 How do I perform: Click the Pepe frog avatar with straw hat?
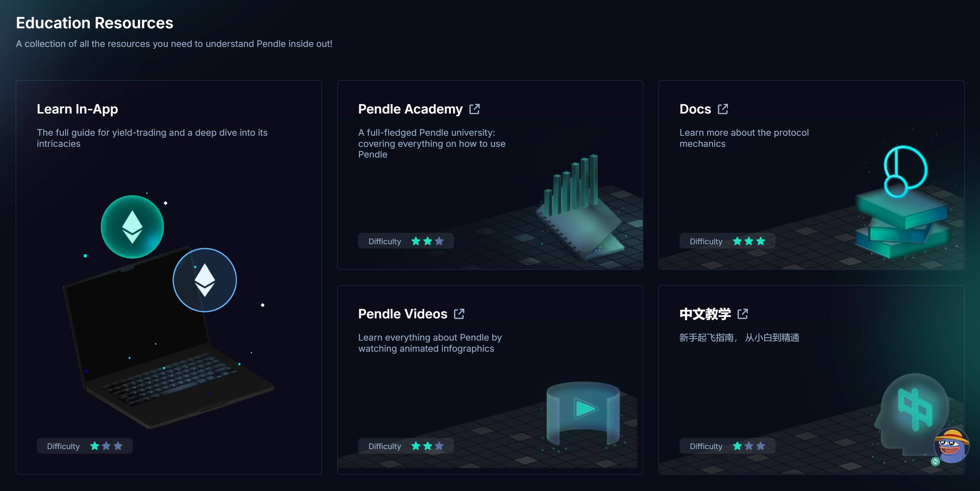tap(951, 446)
